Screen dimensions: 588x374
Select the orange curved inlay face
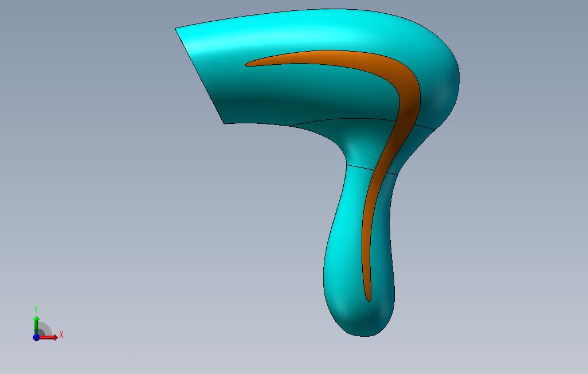point(409,98)
